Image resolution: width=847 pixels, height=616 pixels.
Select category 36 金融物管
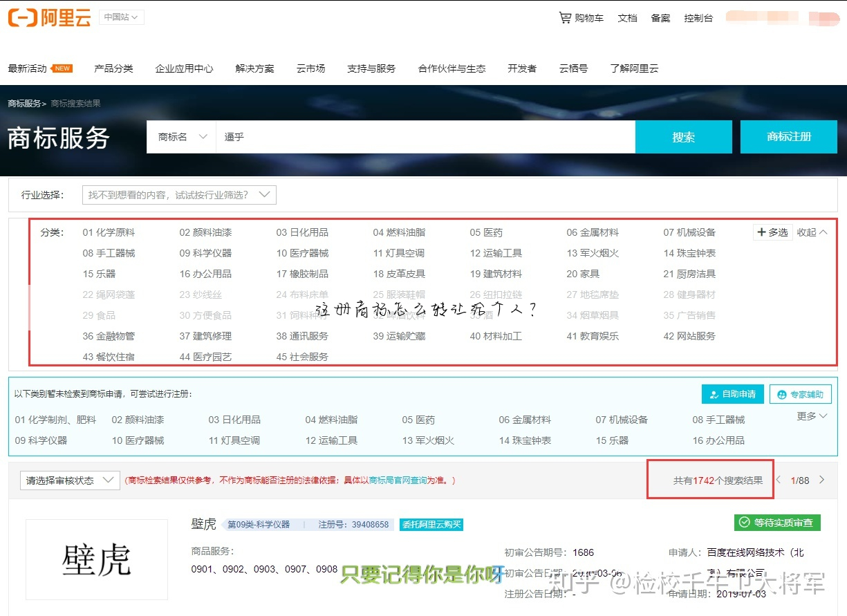109,336
